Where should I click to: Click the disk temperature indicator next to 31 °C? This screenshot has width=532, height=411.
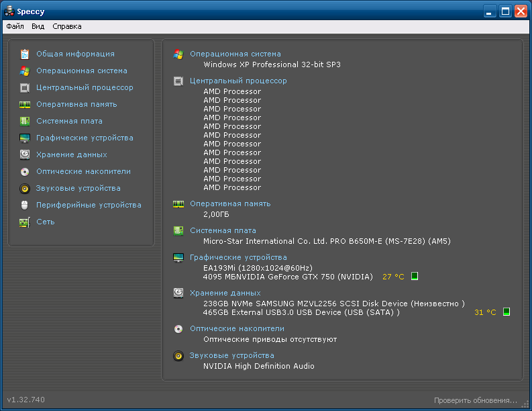click(x=507, y=312)
